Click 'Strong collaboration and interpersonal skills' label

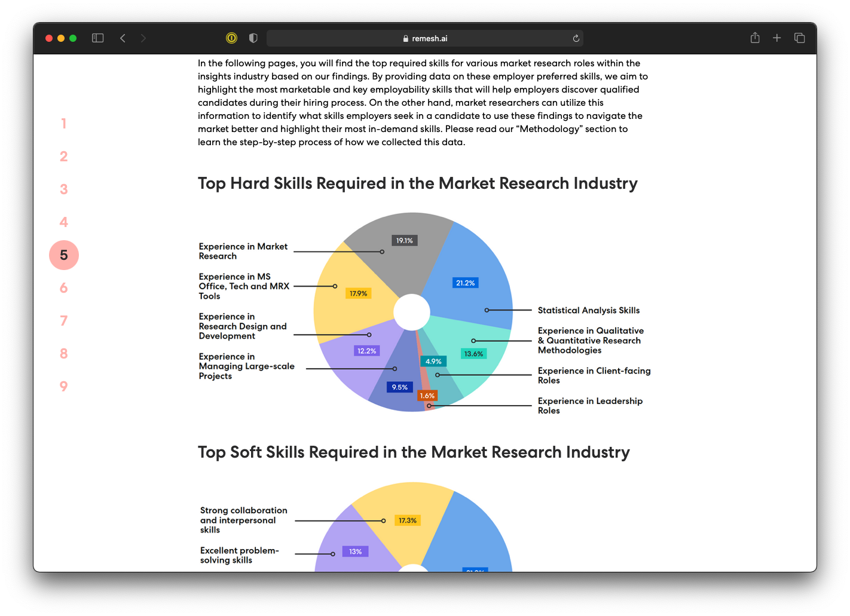[x=244, y=520]
